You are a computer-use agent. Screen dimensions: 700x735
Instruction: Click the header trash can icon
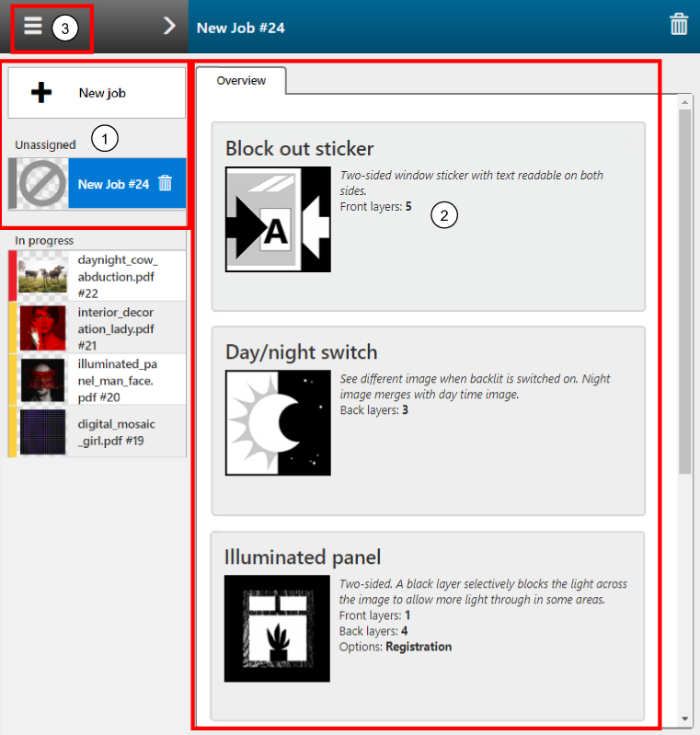click(x=679, y=24)
